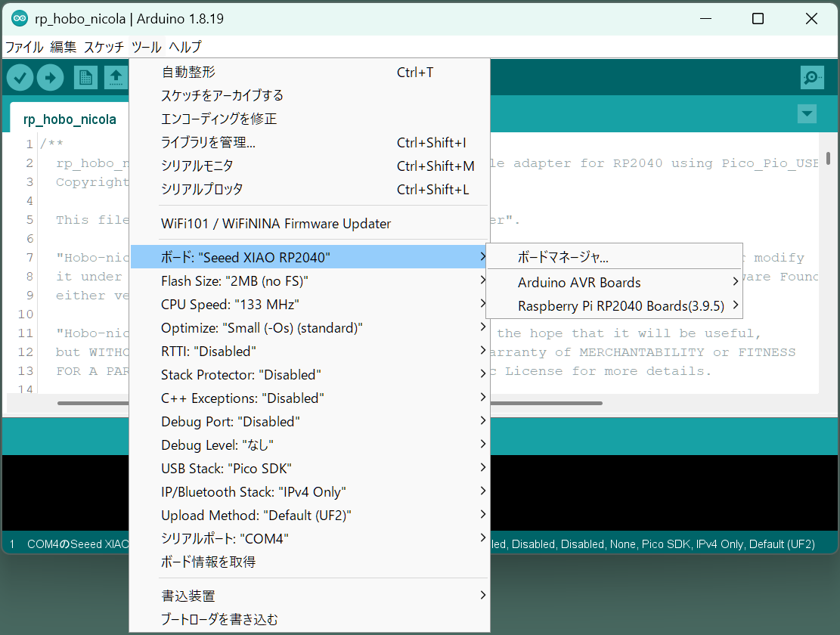This screenshot has width=840, height=635.
Task: Click the Arduino logo in title bar
Action: click(x=20, y=19)
